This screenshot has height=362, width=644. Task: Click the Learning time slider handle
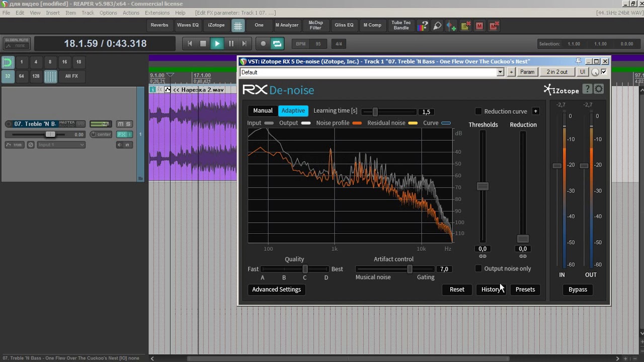pos(375,112)
